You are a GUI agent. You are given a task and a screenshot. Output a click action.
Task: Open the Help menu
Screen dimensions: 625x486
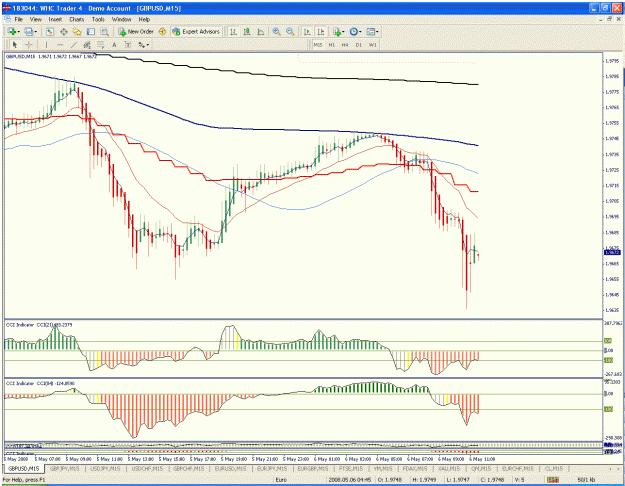tap(144, 19)
